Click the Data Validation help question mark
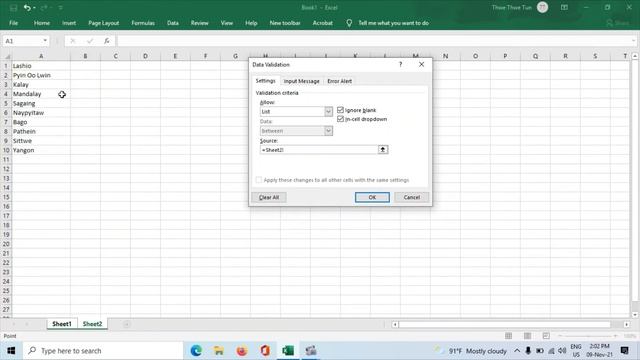This screenshot has width=640, height=360. (400, 64)
